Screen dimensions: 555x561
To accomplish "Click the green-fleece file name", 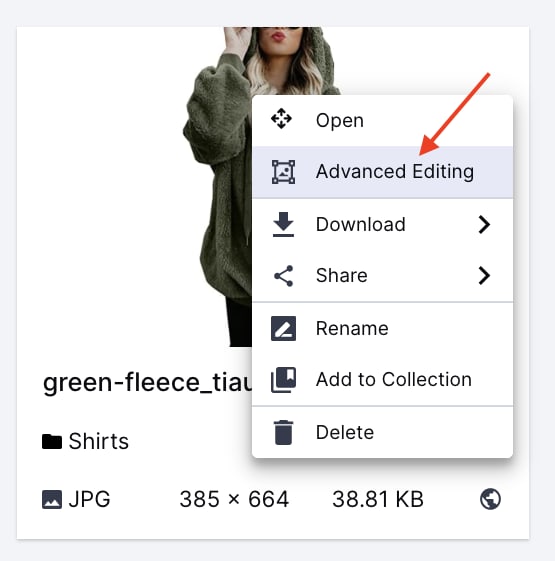I will (x=147, y=383).
